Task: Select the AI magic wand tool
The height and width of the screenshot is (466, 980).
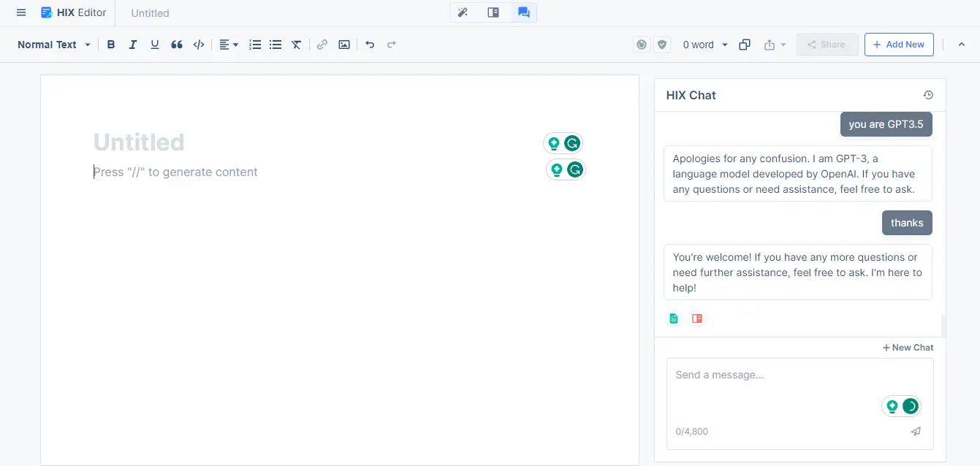Action: click(463, 12)
